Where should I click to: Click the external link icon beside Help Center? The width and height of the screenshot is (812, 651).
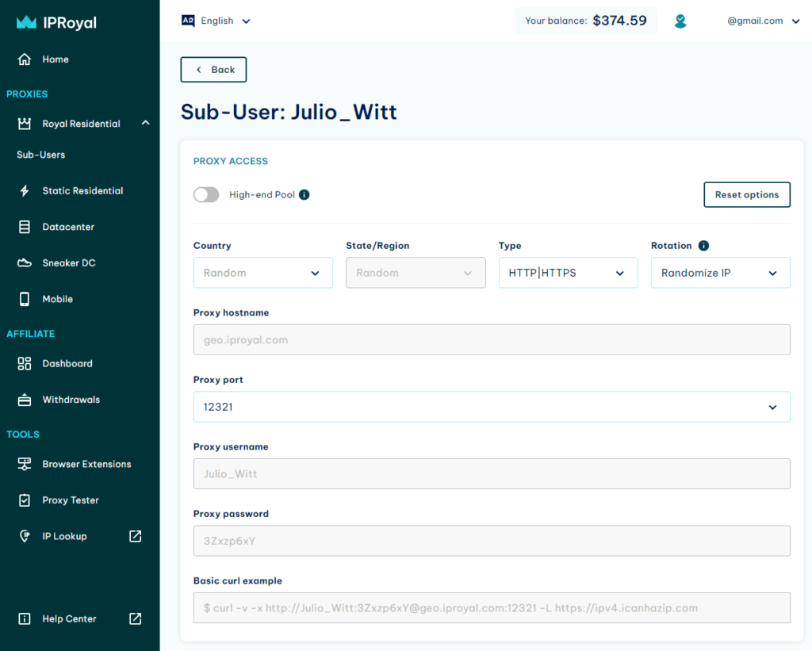click(x=135, y=618)
